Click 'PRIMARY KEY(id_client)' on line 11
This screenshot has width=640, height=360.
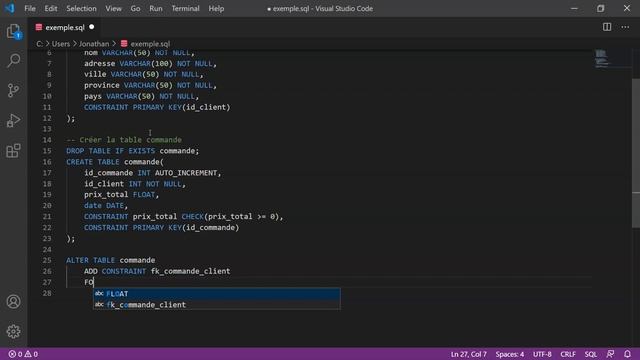(181, 107)
